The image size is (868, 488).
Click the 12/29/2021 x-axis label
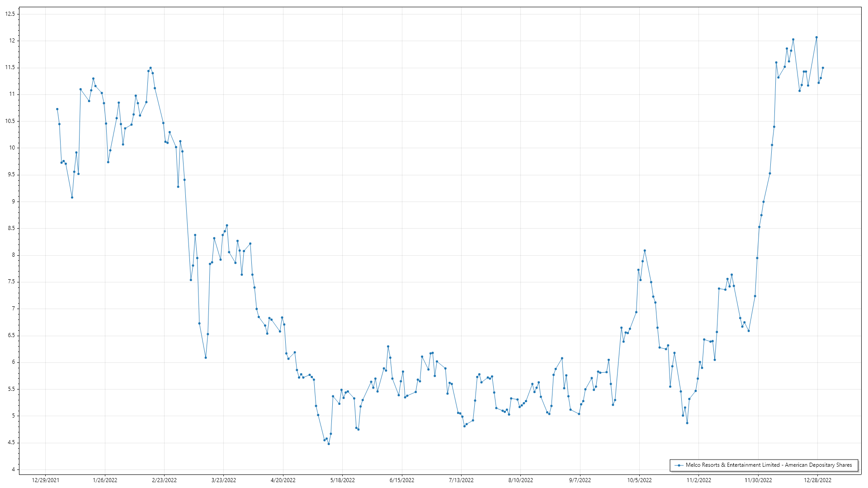pos(45,480)
